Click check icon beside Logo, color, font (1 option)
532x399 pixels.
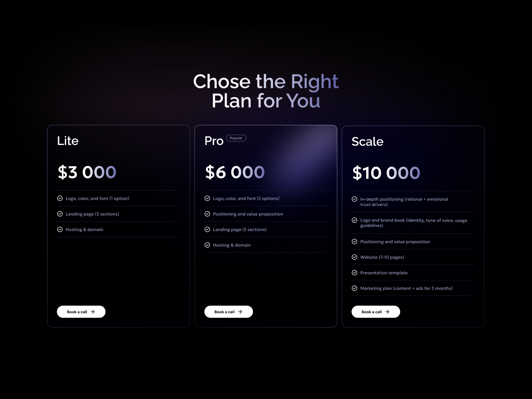tap(60, 199)
